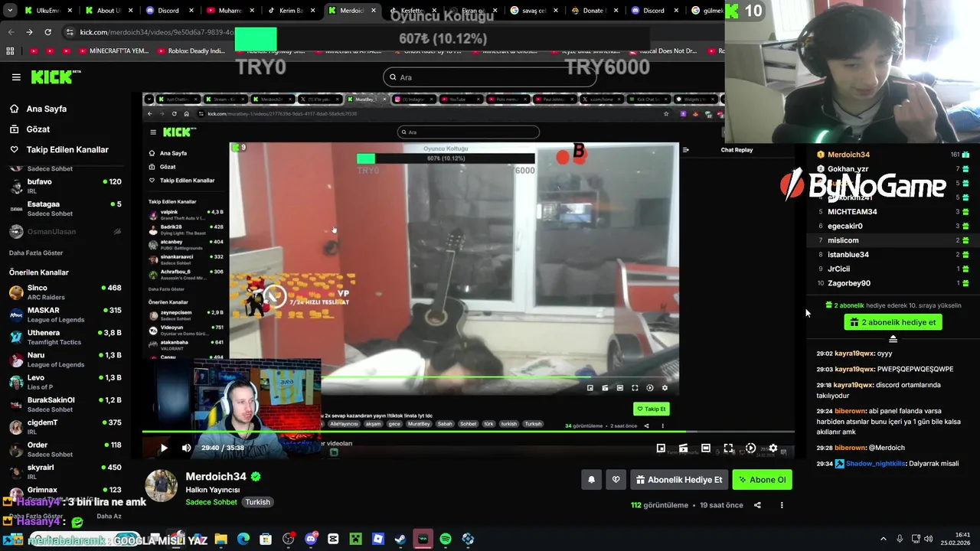Open video player settings gear
Screen dimensions: 980x551
(x=773, y=448)
